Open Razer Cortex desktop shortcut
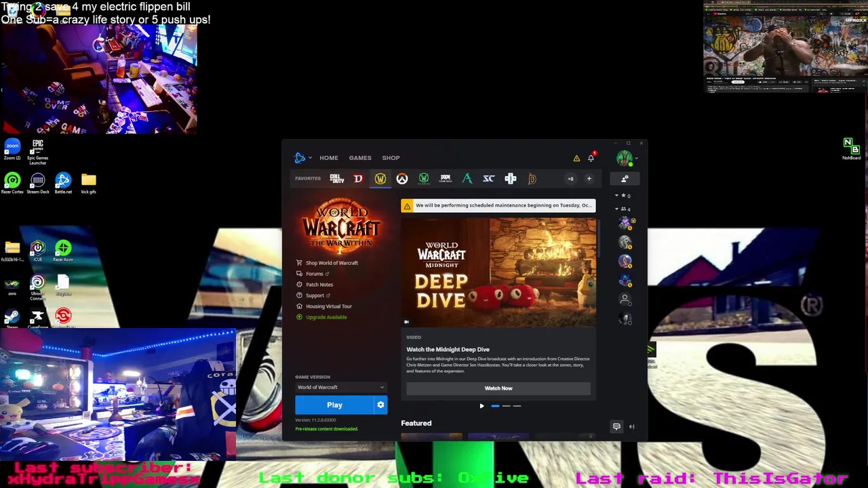 (12, 183)
